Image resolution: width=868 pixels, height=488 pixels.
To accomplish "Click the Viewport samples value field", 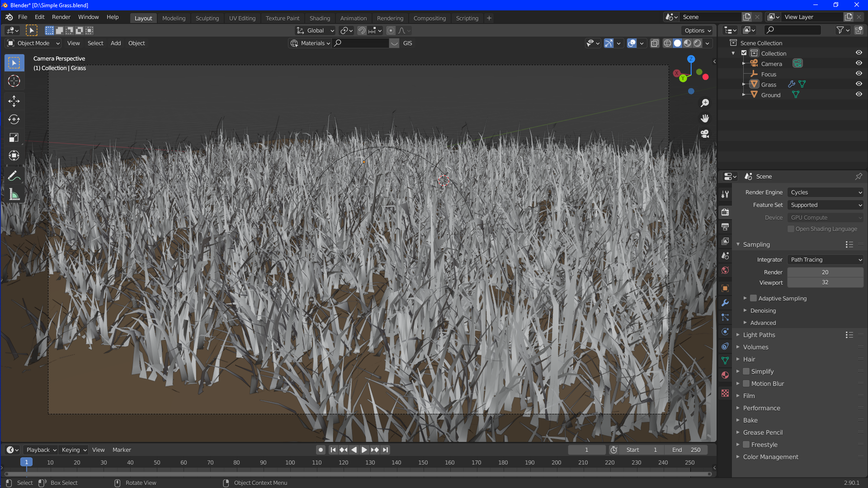I will coord(825,282).
